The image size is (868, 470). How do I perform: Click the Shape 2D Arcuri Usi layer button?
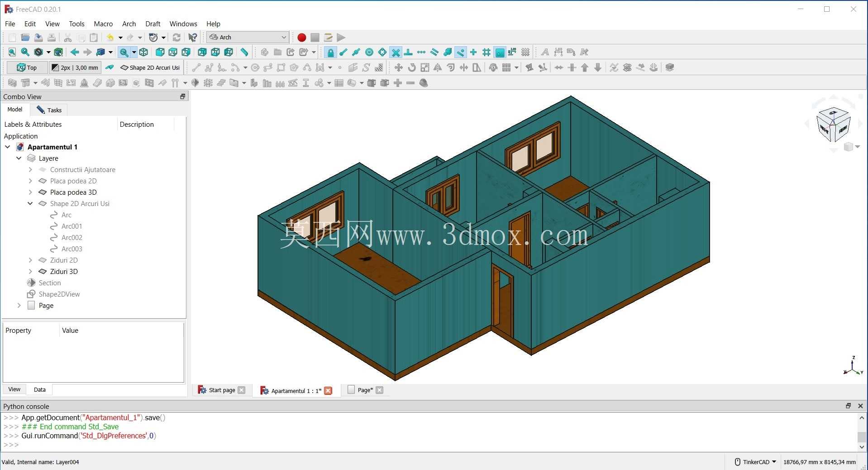(150, 67)
